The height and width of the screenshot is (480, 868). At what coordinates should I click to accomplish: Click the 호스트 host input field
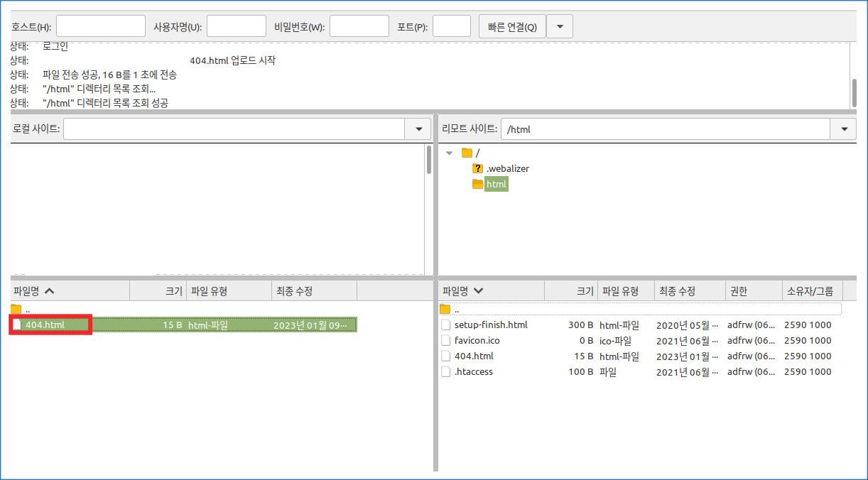tap(100, 27)
